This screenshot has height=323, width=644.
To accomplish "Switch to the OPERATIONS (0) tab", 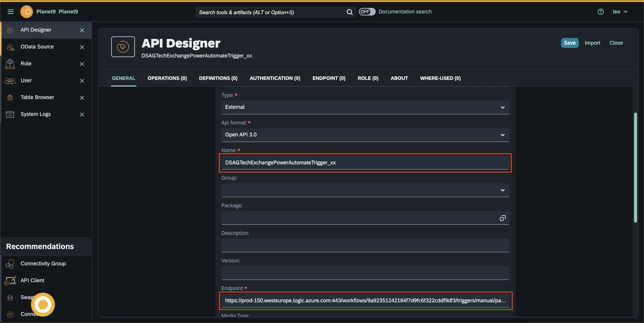I will click(x=167, y=78).
